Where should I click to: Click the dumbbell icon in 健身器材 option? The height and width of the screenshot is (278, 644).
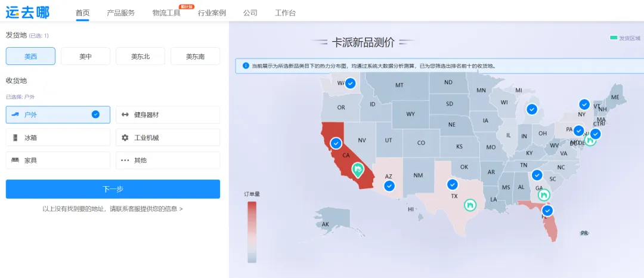[125, 115]
